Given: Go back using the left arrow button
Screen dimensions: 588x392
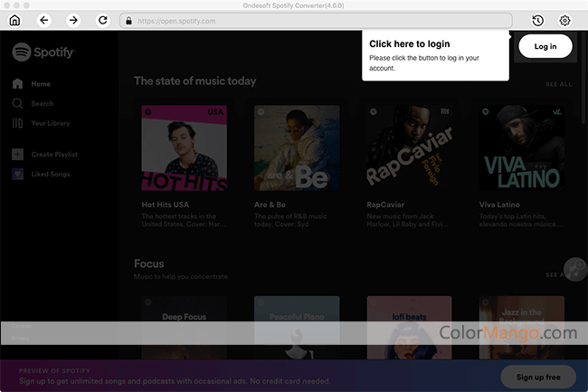Looking at the screenshot, I should tap(44, 20).
